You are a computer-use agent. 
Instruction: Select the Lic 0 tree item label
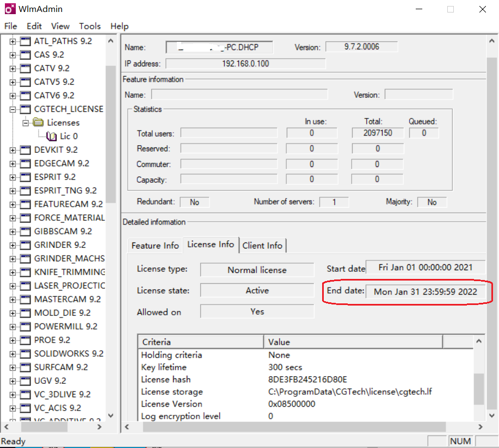pos(69,136)
